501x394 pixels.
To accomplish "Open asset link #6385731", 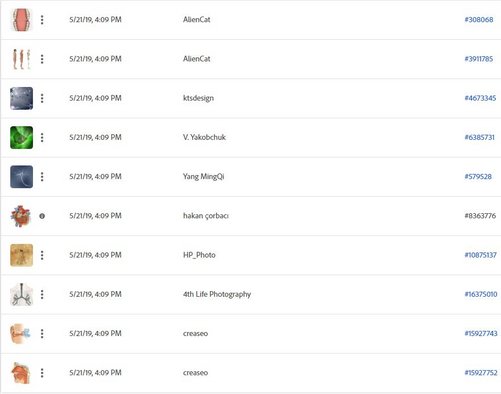I will [479, 137].
